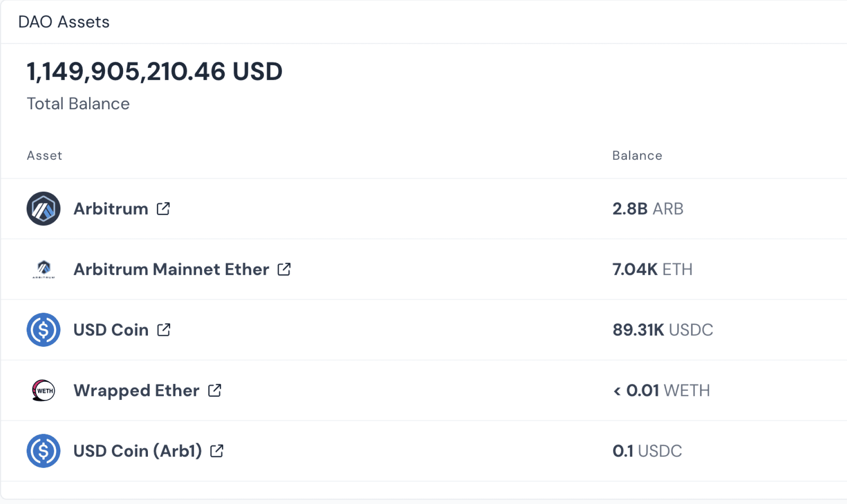Click the USD Coin (Arb1) logo
The image size is (847, 504).
(x=43, y=451)
